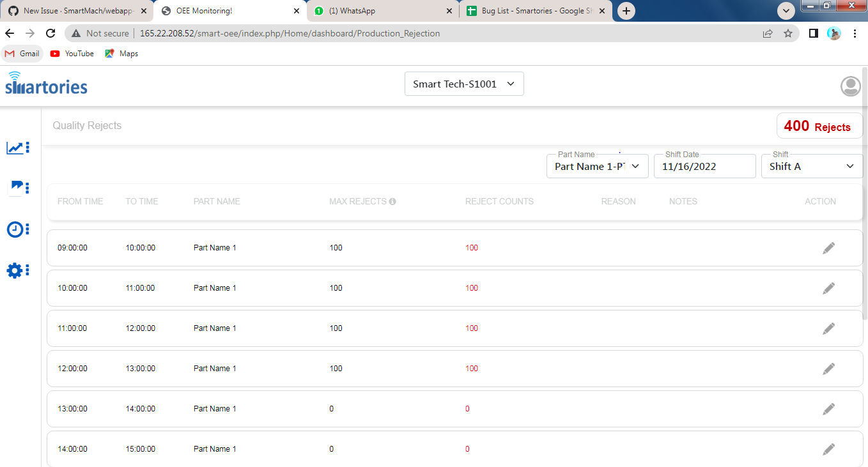Viewport: 868px width, 467px height.
Task: Click the TO TIME column header
Action: click(x=142, y=201)
